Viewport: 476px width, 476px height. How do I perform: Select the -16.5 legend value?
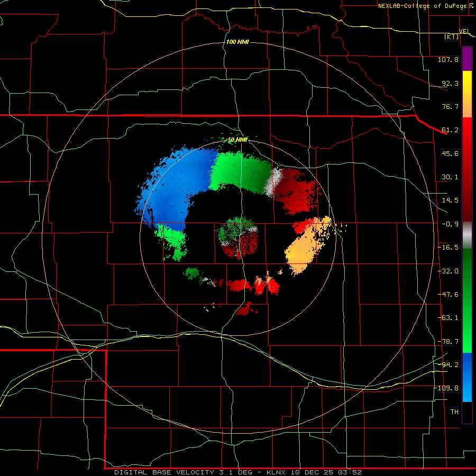(448, 248)
